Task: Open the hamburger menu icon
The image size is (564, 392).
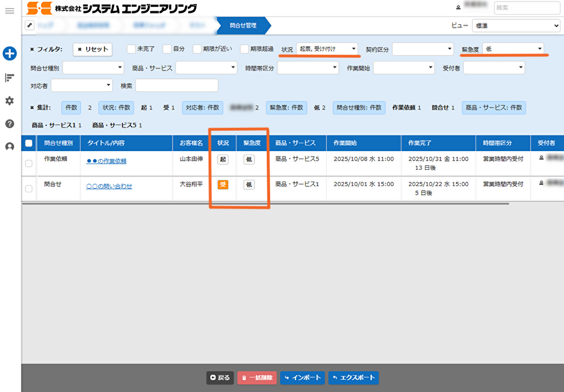Action: pos(10,11)
